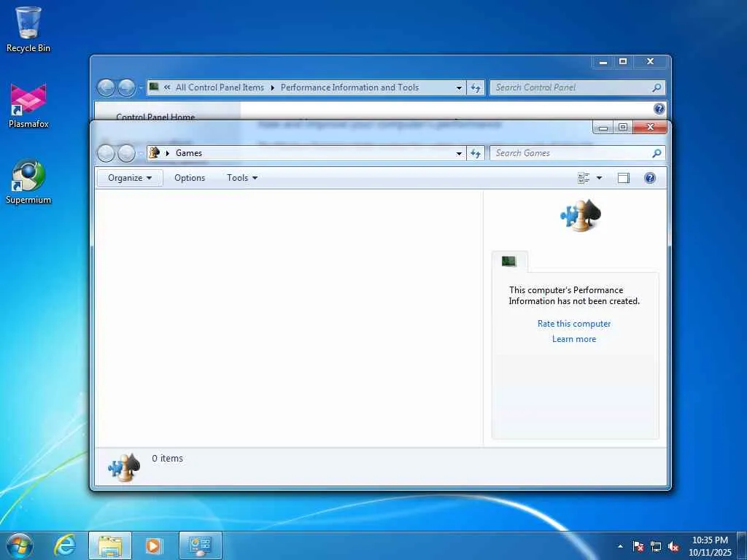This screenshot has height=560, width=747.
Task: Click the Change your view icon in Games
Action: (584, 178)
